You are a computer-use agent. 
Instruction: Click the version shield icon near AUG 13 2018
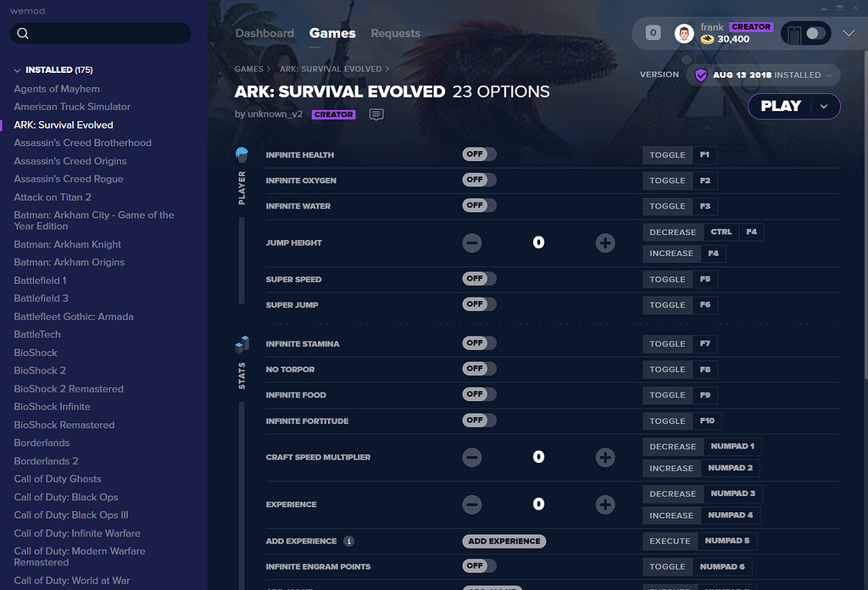click(x=700, y=75)
